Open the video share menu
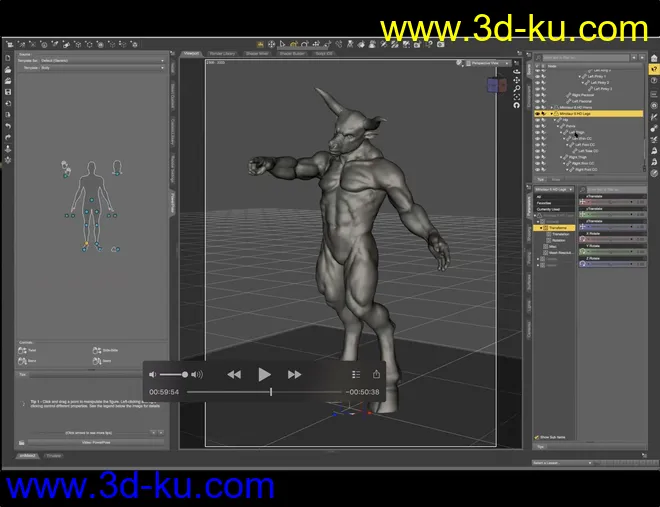 click(377, 374)
